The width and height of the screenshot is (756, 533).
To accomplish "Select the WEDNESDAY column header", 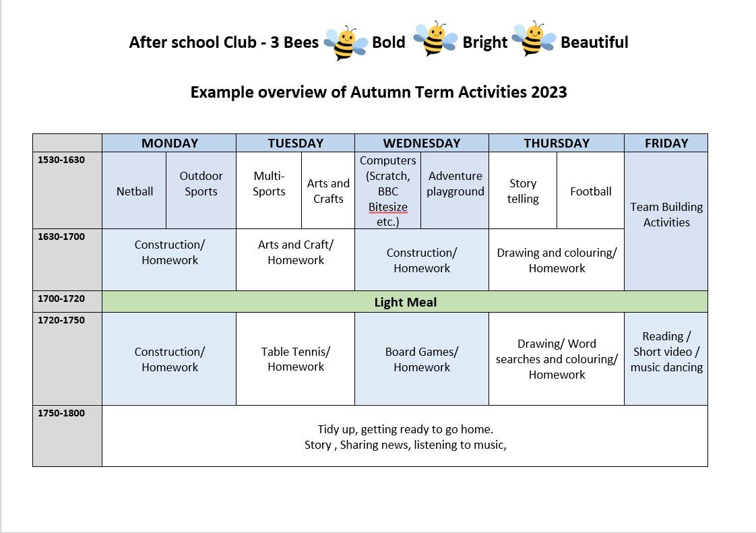I will click(x=422, y=143).
